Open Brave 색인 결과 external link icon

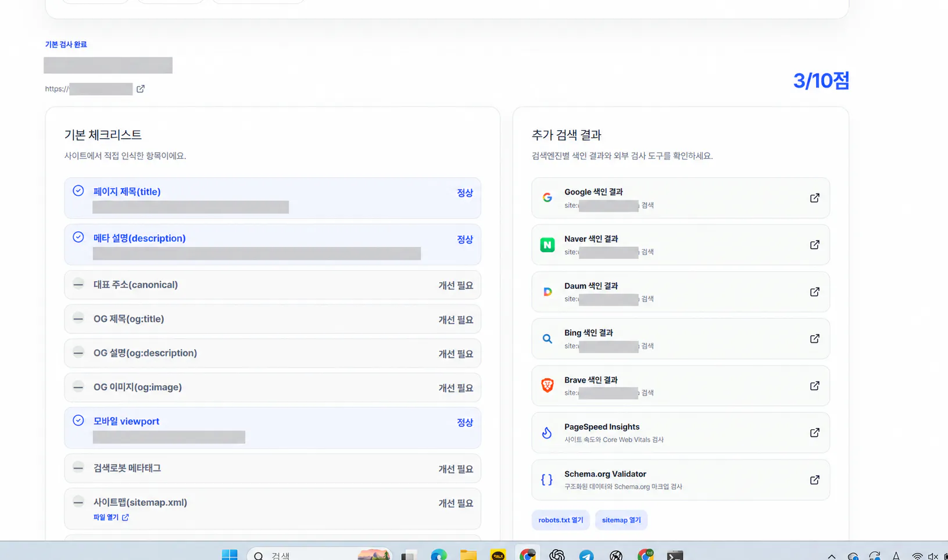(x=815, y=386)
